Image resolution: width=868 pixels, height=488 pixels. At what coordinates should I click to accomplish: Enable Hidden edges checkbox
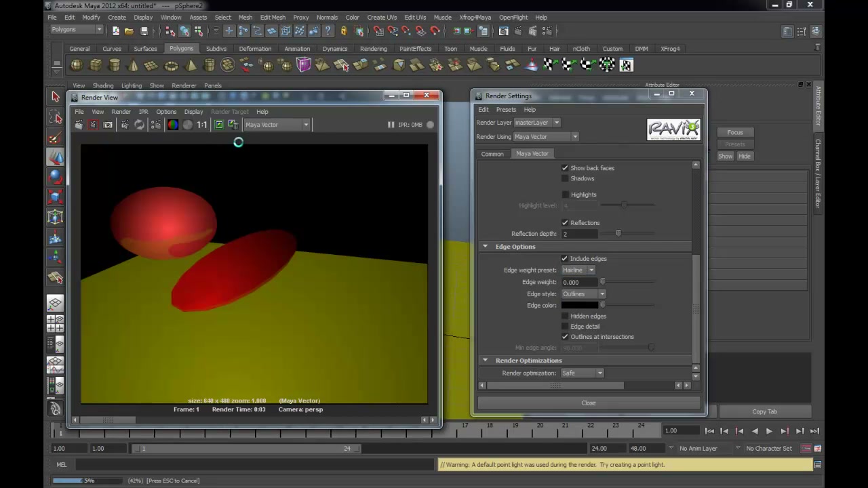565,316
